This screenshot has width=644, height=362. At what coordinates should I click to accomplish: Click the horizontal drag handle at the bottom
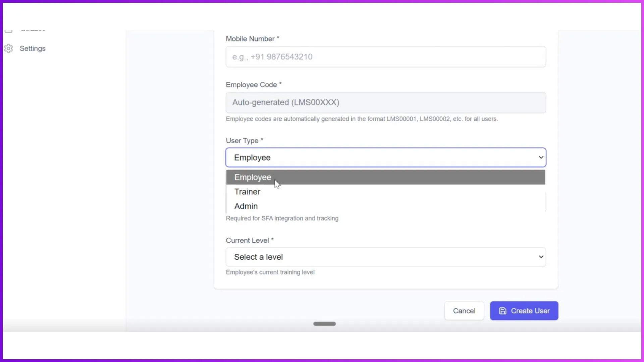[x=324, y=323]
